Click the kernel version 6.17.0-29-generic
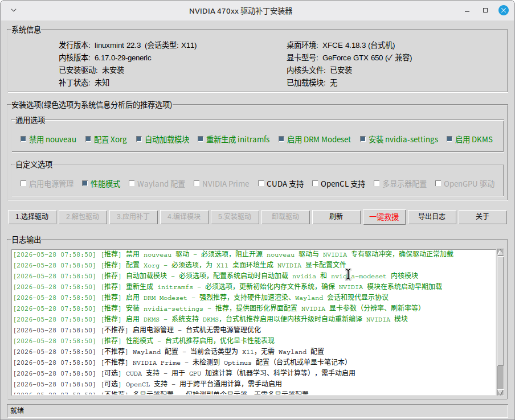515x420 pixels. [x=123, y=57]
